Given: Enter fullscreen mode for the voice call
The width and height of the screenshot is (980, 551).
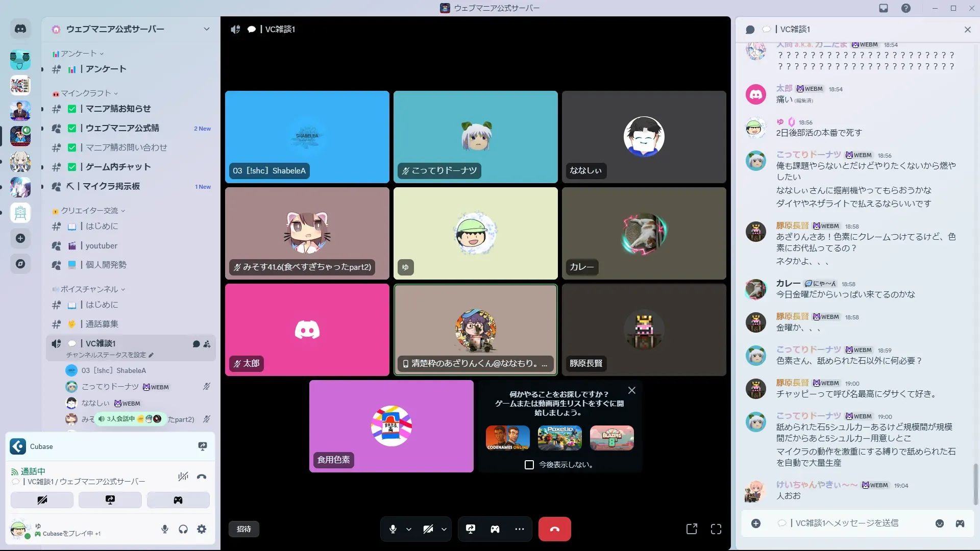Looking at the screenshot, I should point(716,529).
